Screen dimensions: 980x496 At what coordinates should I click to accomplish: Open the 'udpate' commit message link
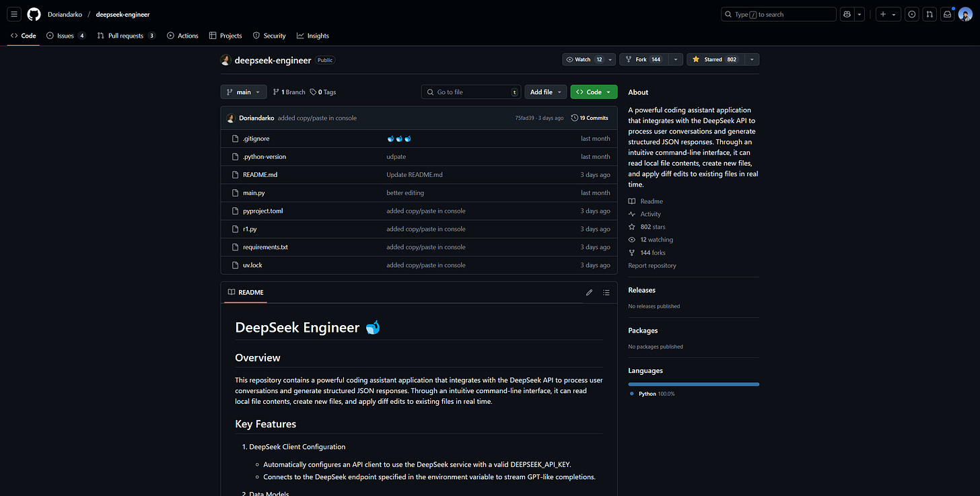pyautogui.click(x=396, y=157)
